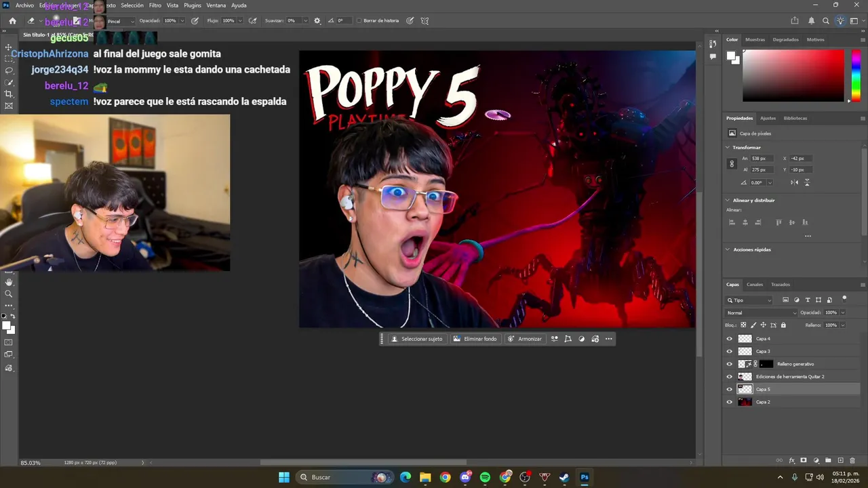Open the layer Relleno percentage dropdown
868x488 pixels.
[843, 325]
